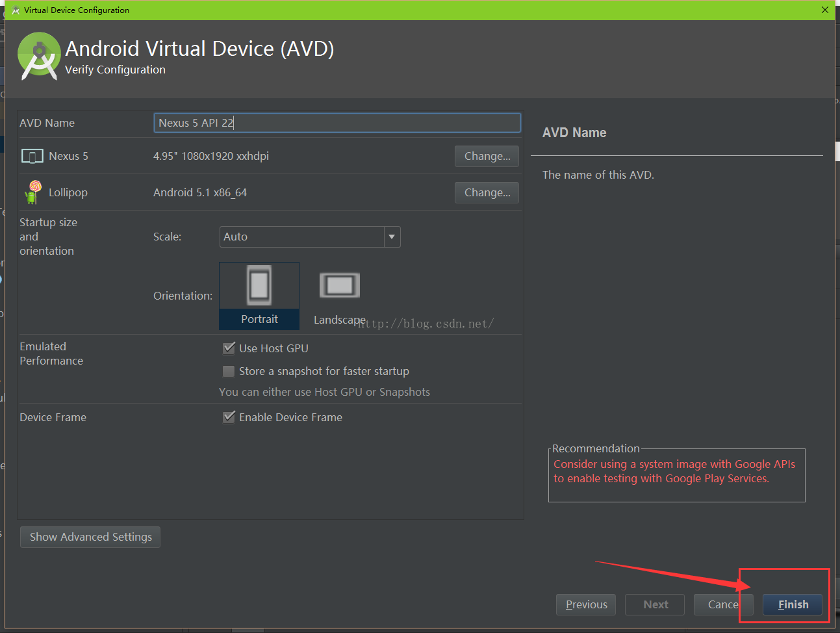
Task: Click the greyed-out Next button
Action: pyautogui.click(x=655, y=604)
